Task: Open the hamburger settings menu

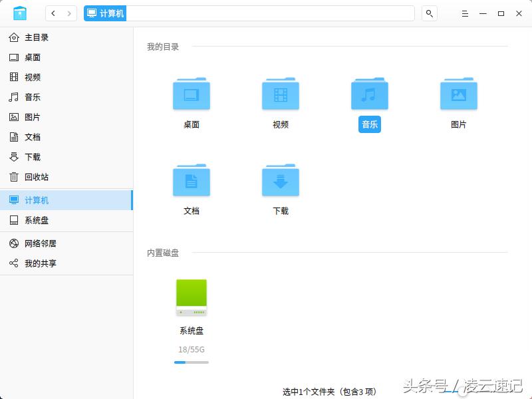Action: click(465, 13)
